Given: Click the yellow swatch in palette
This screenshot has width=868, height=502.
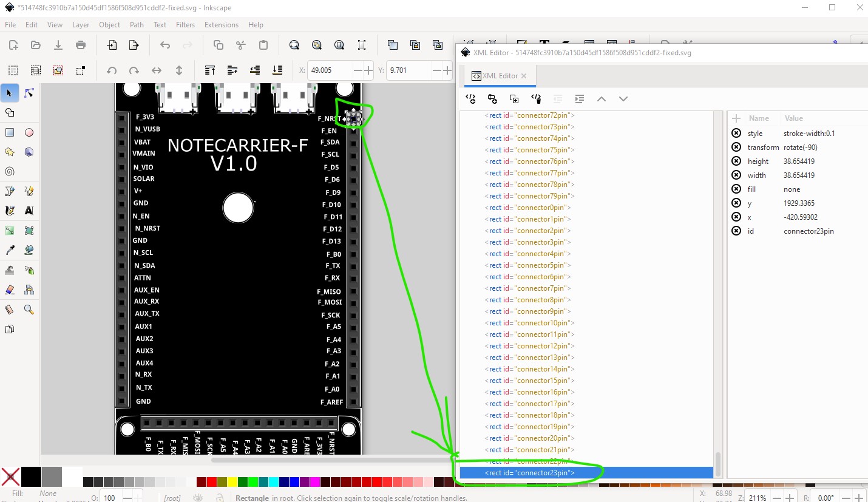Looking at the screenshot, I should click(232, 482).
